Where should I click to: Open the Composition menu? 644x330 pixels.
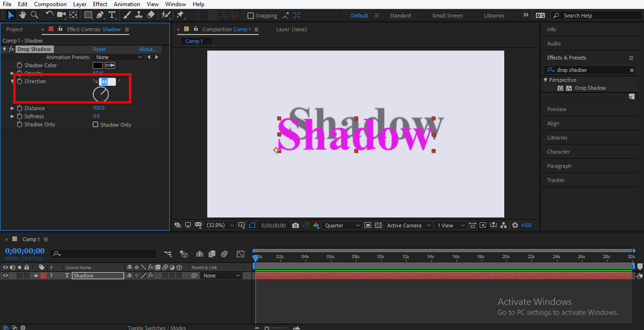(x=50, y=4)
